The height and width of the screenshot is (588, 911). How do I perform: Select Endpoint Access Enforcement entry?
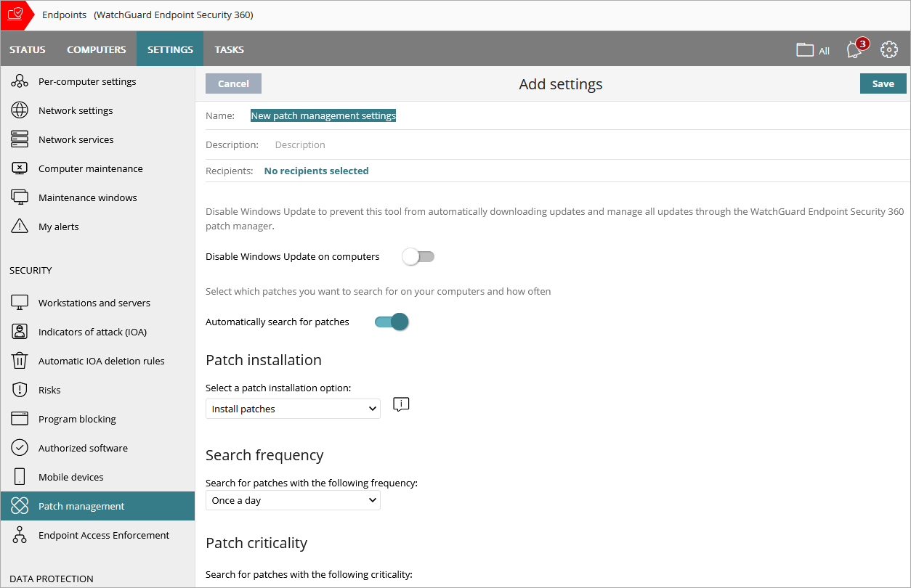click(x=97, y=535)
